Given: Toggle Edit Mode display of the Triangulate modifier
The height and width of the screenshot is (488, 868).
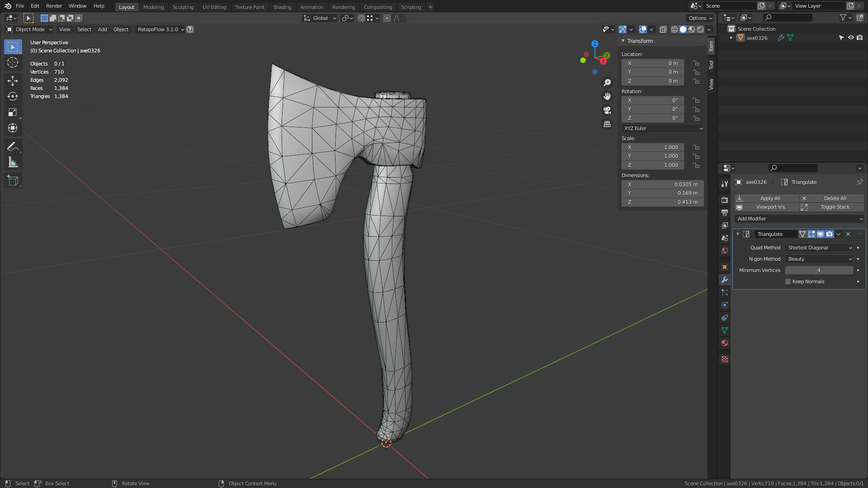Looking at the screenshot, I should [811, 234].
